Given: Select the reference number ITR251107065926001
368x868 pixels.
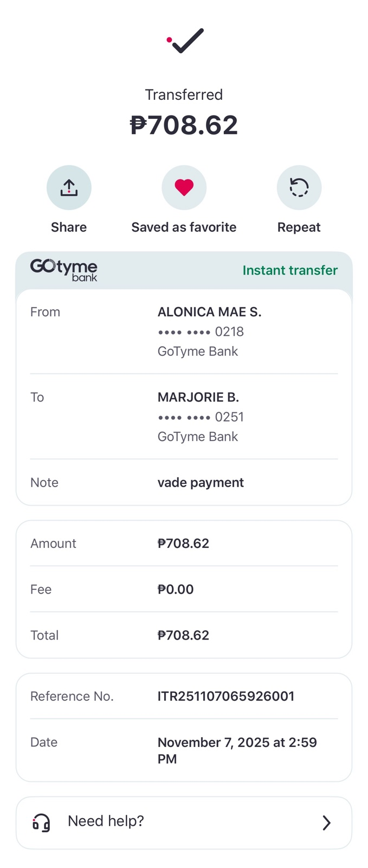Looking at the screenshot, I should [225, 696].
